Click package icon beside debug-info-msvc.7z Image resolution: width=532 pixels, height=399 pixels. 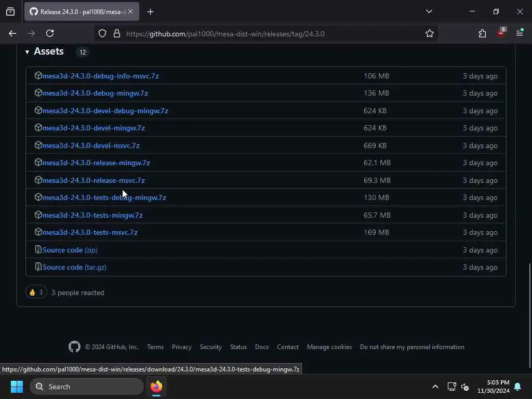point(38,75)
